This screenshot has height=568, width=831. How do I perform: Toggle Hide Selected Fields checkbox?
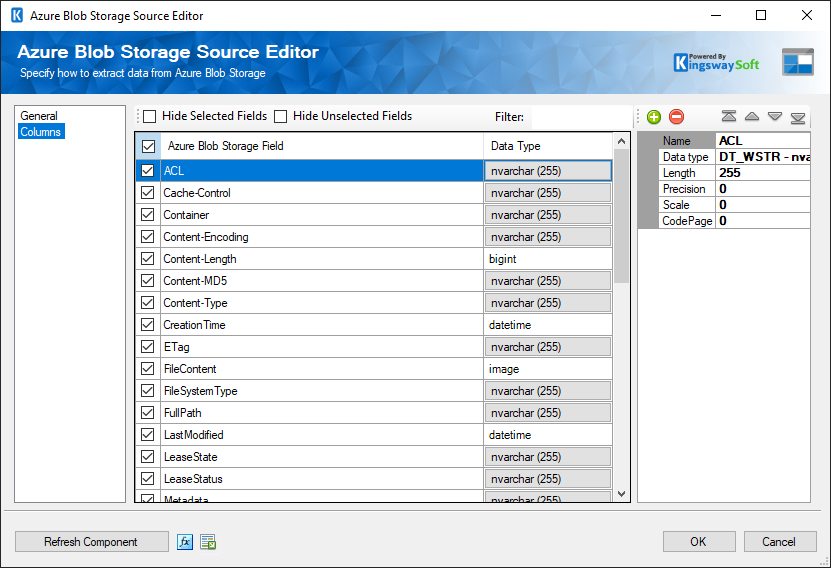coord(150,116)
